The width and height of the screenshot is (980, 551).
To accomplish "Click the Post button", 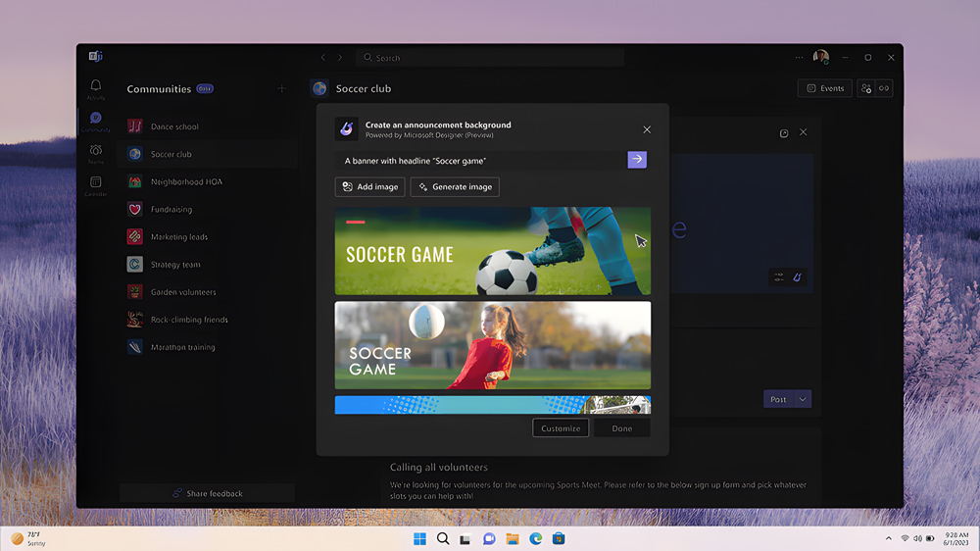I will click(x=778, y=399).
